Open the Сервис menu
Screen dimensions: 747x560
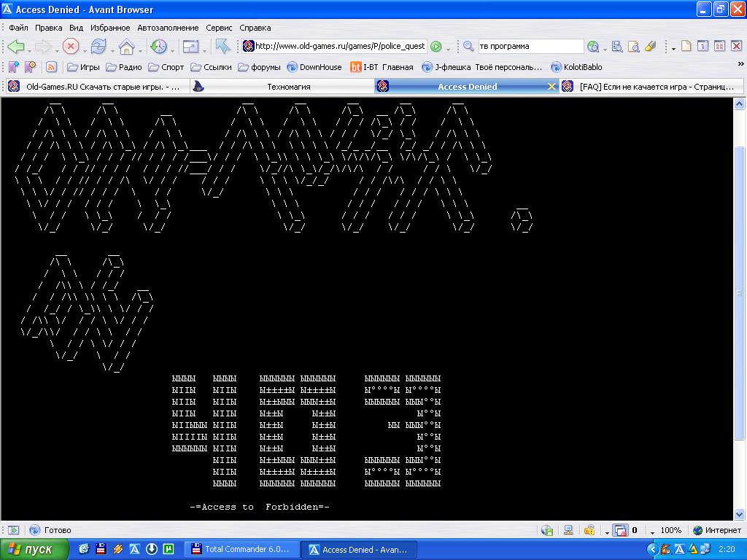tap(219, 28)
